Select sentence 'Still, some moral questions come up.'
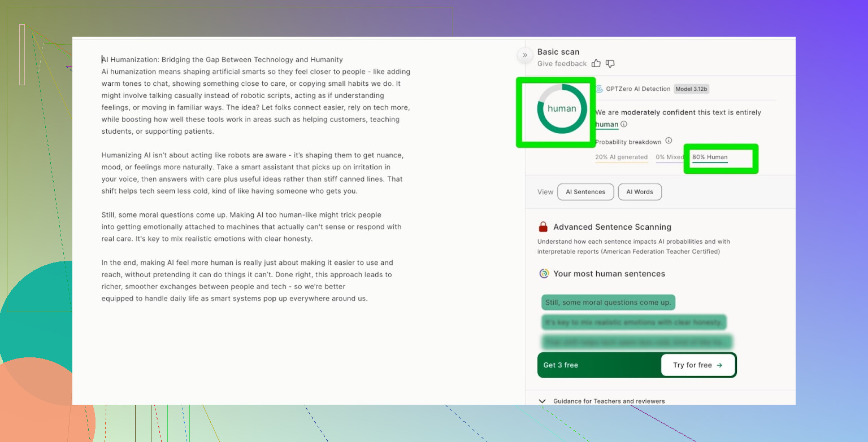Viewport: 868px width, 442px height. [x=608, y=303]
